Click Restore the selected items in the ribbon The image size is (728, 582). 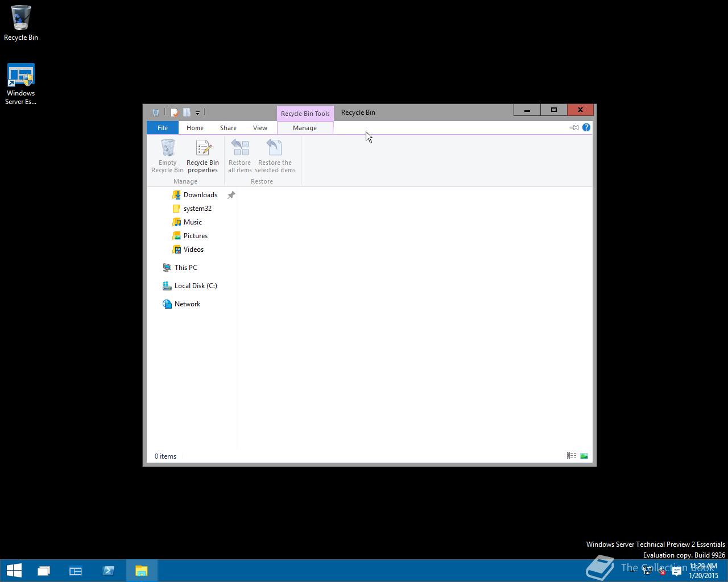[x=275, y=156]
